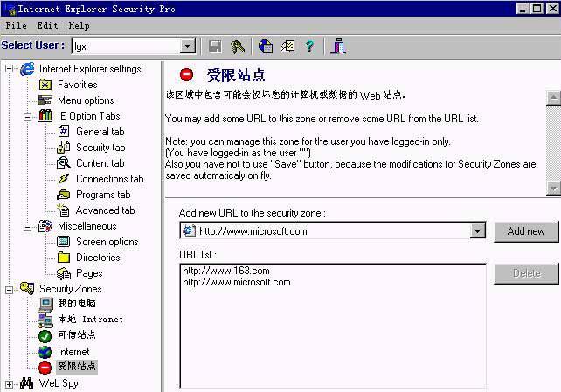The image size is (561, 392).
Task: Open the Connections tab tree item
Action: pos(109,179)
